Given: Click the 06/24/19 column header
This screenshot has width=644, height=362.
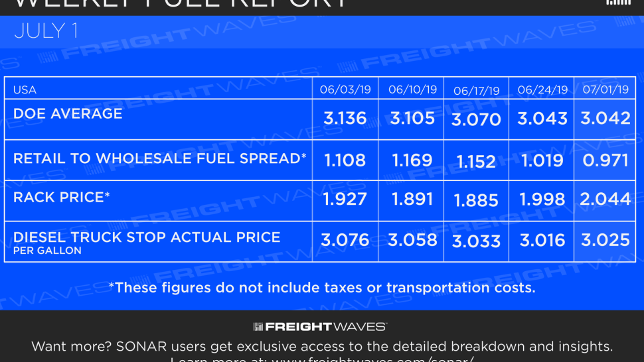Looking at the screenshot, I should pyautogui.click(x=542, y=90).
